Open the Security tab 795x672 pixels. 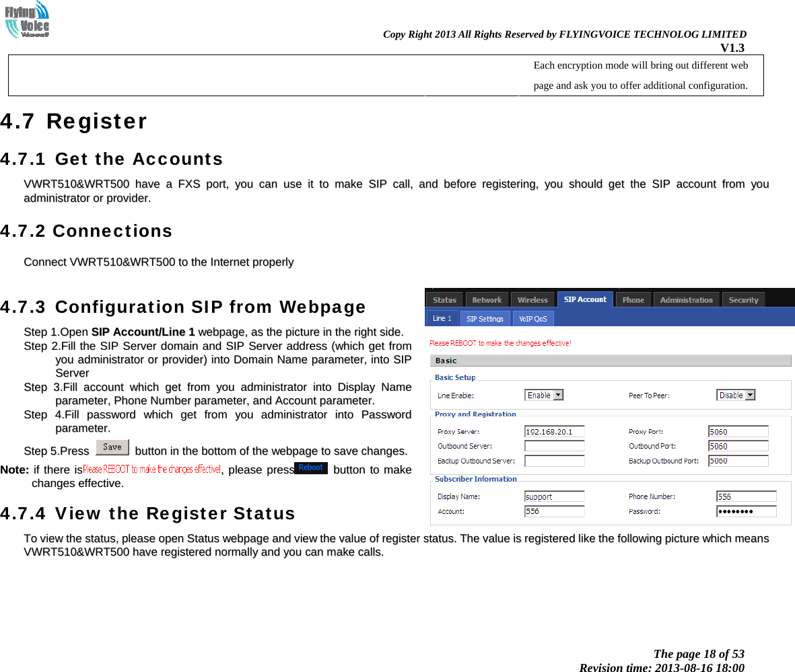pos(743,300)
